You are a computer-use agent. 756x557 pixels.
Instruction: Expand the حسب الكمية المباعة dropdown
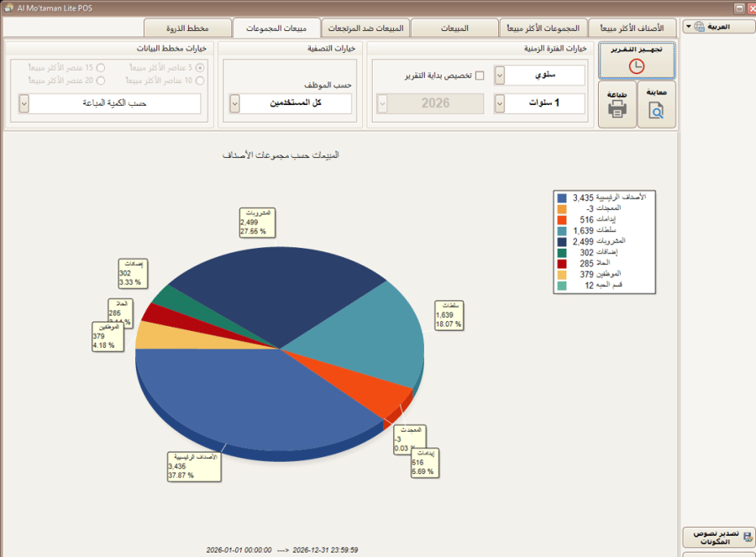tap(24, 103)
